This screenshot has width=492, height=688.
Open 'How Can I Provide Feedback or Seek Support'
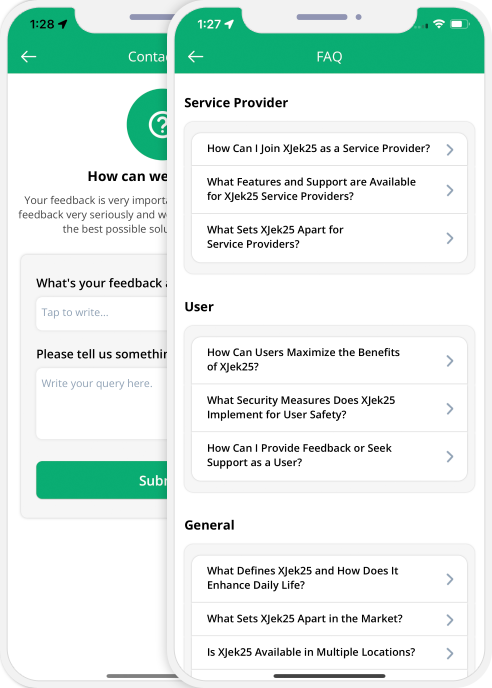coord(329,456)
